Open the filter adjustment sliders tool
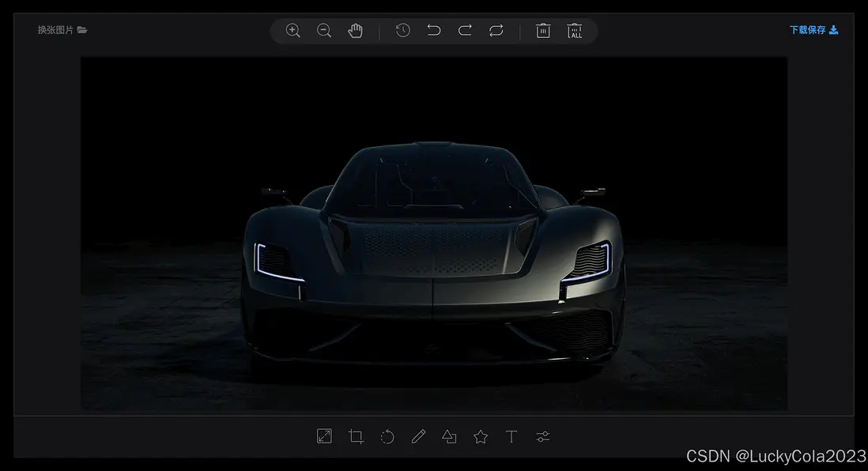This screenshot has height=471, width=868. 543,437
